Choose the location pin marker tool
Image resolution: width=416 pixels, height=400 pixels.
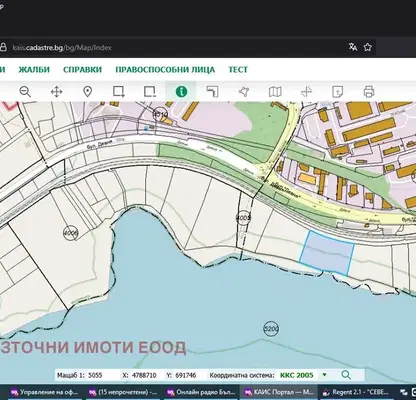(x=87, y=91)
